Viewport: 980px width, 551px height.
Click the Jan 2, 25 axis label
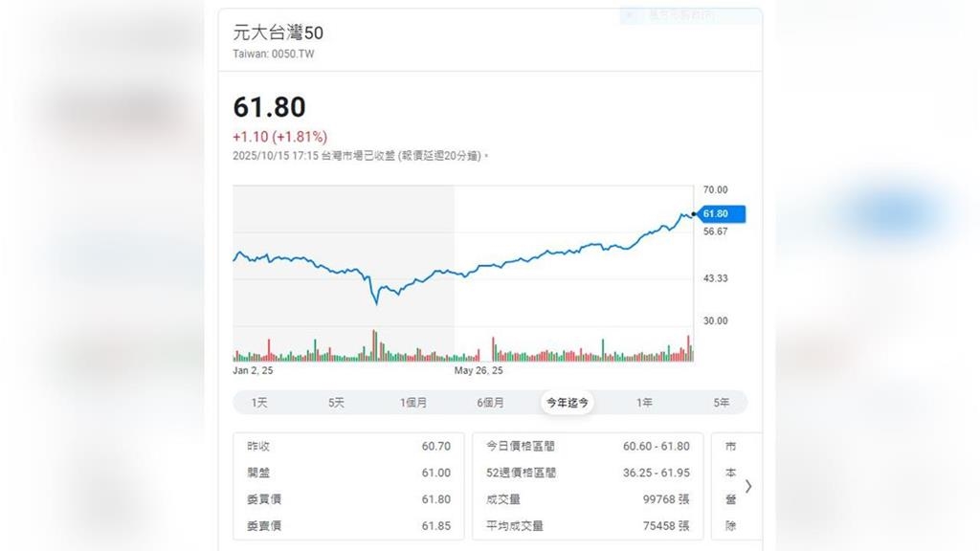[253, 368]
